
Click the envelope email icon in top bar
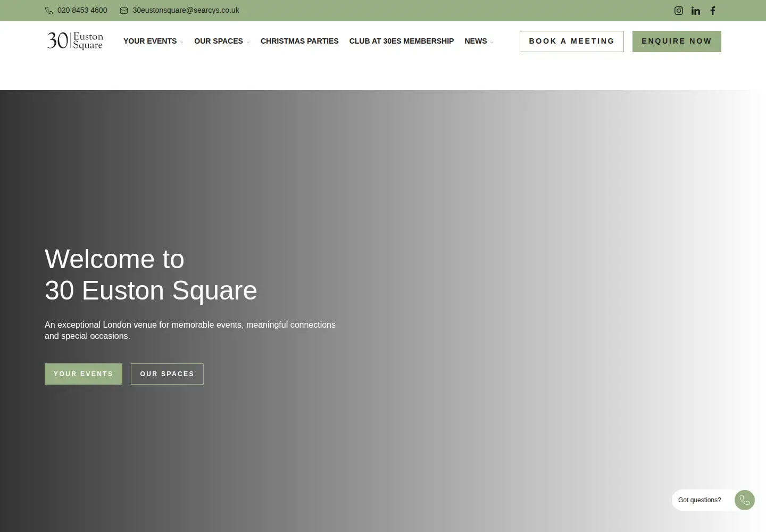pos(124,11)
